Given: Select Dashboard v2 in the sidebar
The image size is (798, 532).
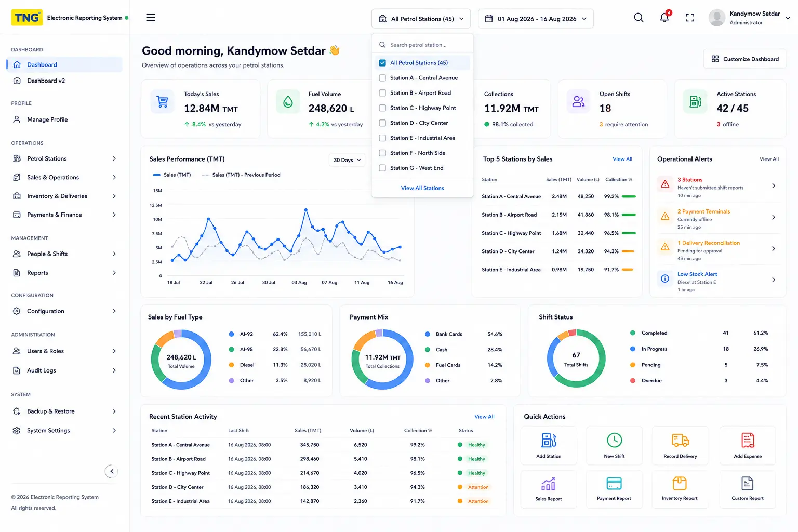Looking at the screenshot, I should 65,81.
